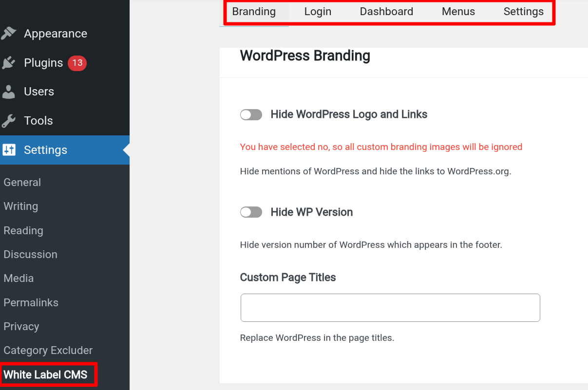Click the 'Hide version number of WordPress' description
This screenshot has width=588, height=390.
click(371, 245)
